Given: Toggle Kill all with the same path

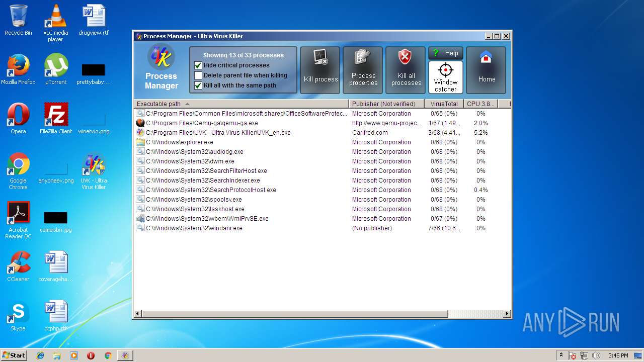Looking at the screenshot, I should coord(198,85).
